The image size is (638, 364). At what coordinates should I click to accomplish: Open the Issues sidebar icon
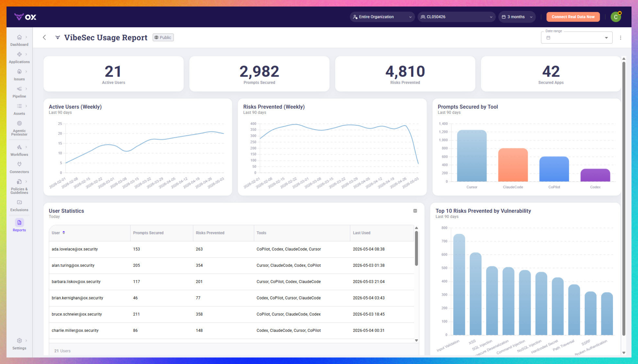(19, 72)
